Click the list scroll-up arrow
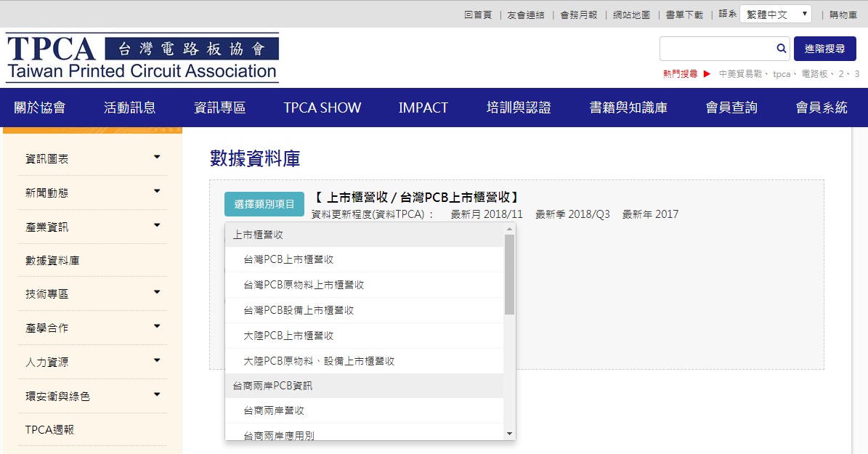Screen dimensions: 868x454 [509, 229]
